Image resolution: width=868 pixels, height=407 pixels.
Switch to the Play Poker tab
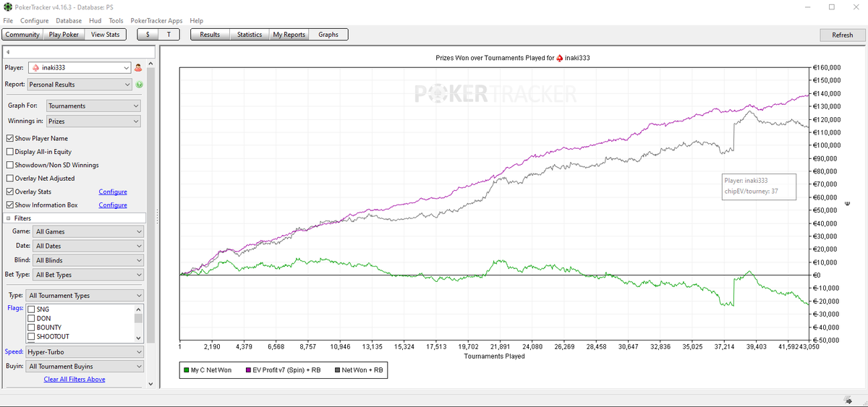(64, 34)
